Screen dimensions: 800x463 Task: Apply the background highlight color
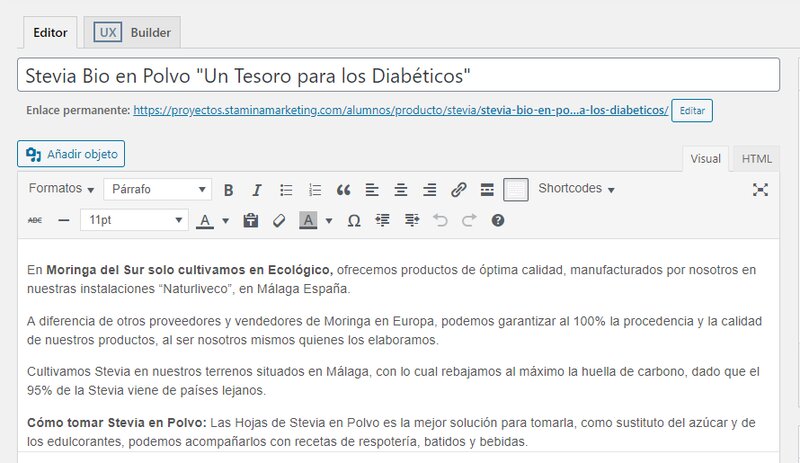[x=308, y=221]
